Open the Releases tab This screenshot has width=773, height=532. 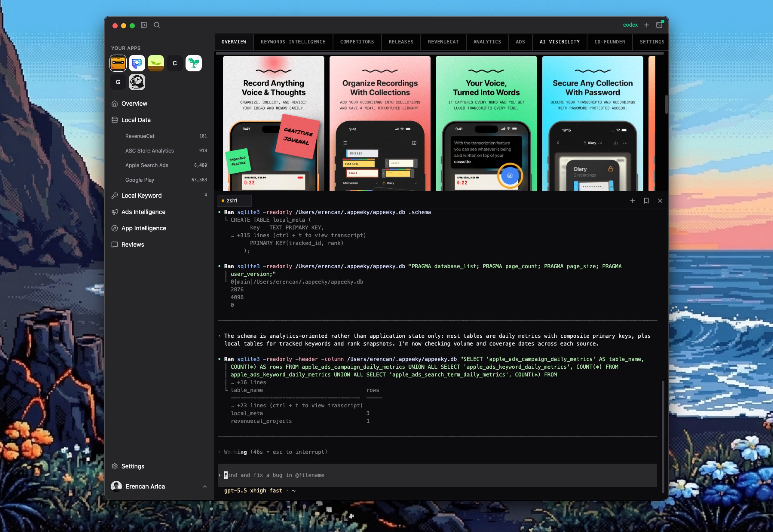point(401,42)
